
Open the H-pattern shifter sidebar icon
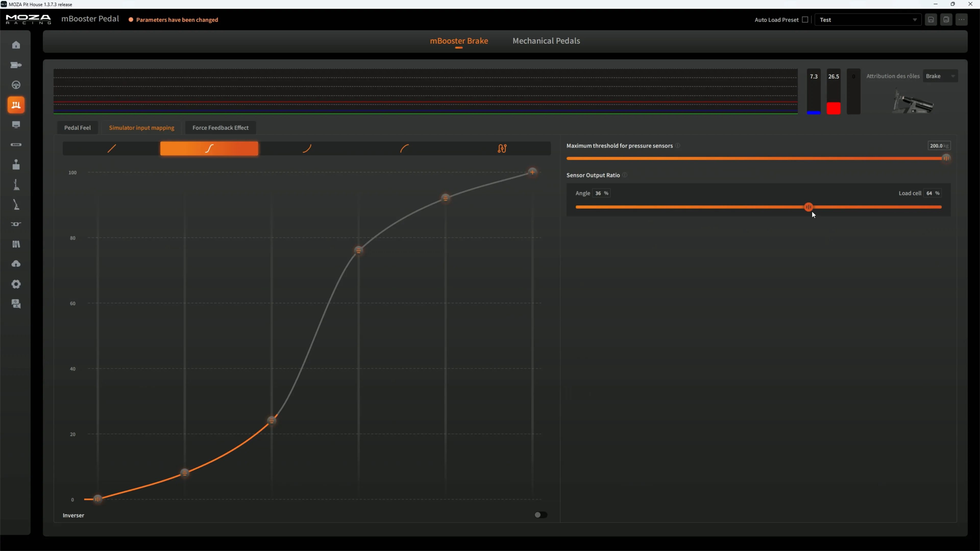(16, 164)
